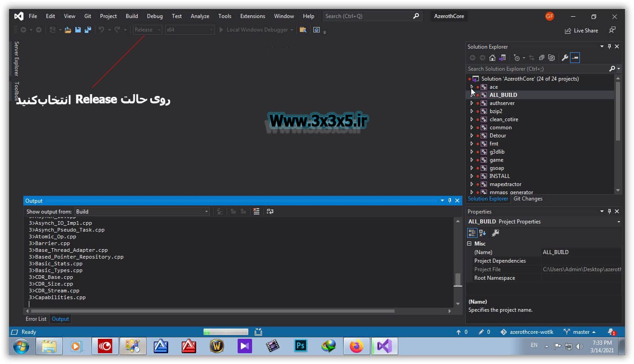This screenshot has width=634, height=364.
Task: Open the Debug menu
Action: tap(155, 16)
